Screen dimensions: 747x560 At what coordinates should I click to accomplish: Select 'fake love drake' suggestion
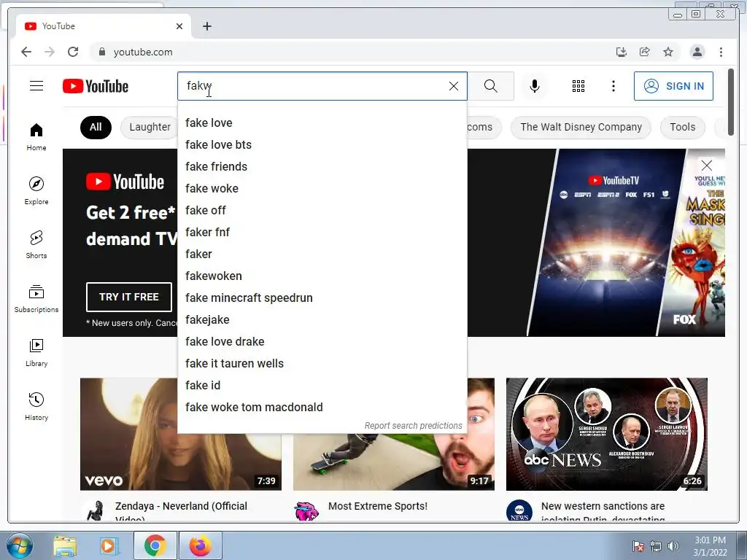point(322,342)
